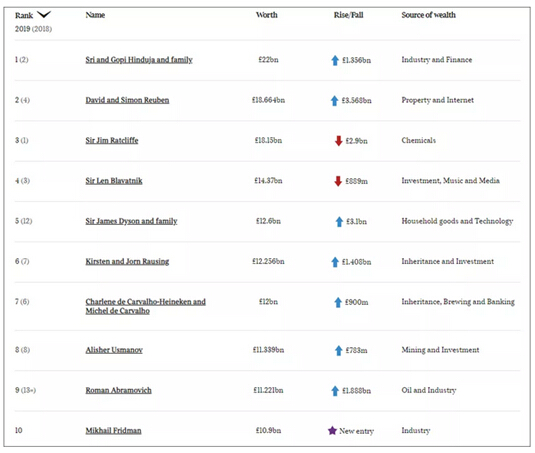Click blue up arrow beside £1.888bn
Viewport: 535px width, 453px height.
[335, 391]
